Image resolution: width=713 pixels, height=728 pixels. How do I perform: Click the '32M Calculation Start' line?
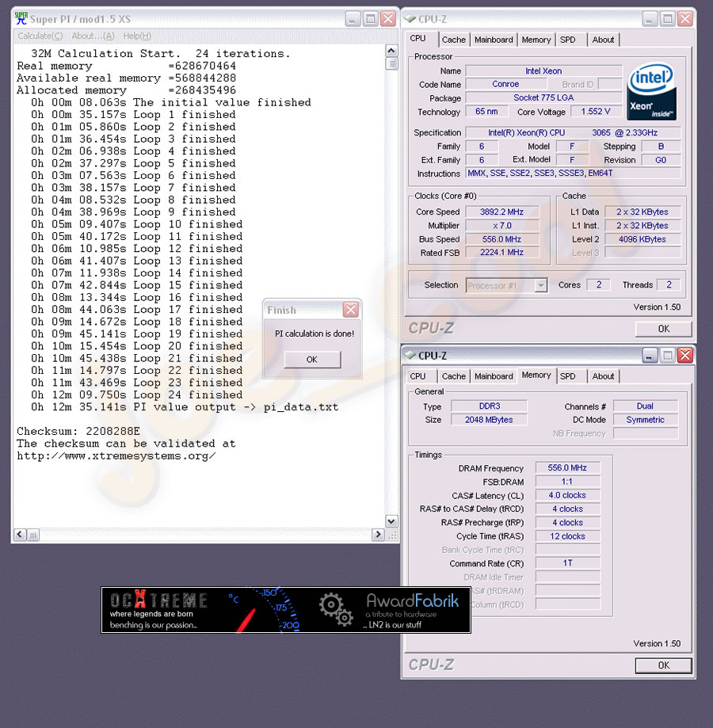point(161,53)
